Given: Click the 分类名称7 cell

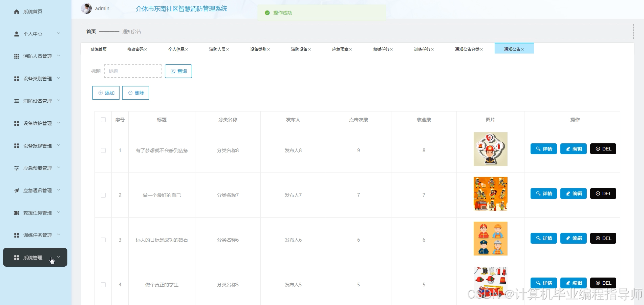Looking at the screenshot, I should 228,195.
